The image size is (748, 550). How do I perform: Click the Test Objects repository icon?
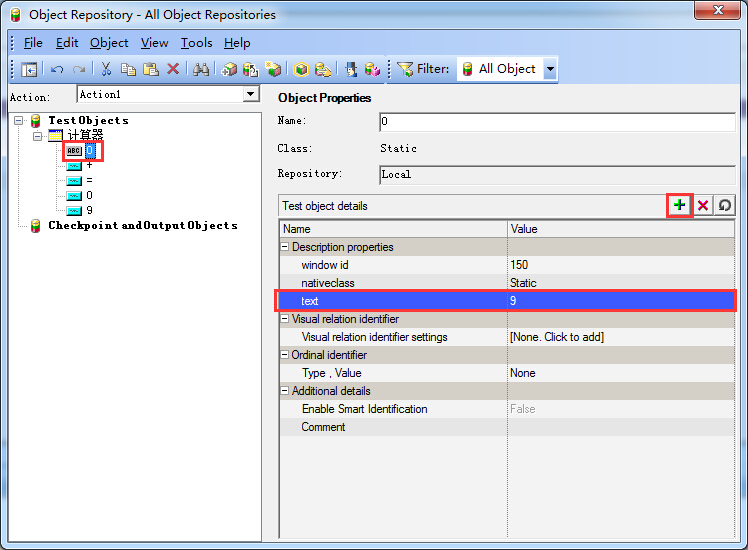coord(36,121)
